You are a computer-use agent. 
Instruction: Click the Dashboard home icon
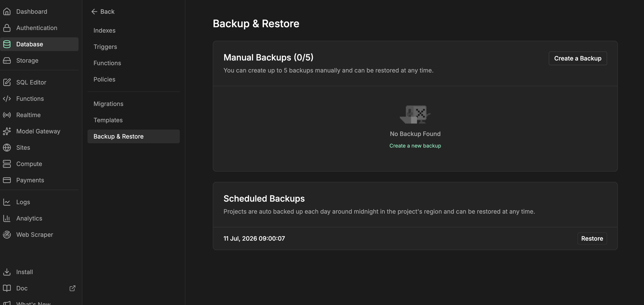pyautogui.click(x=7, y=12)
